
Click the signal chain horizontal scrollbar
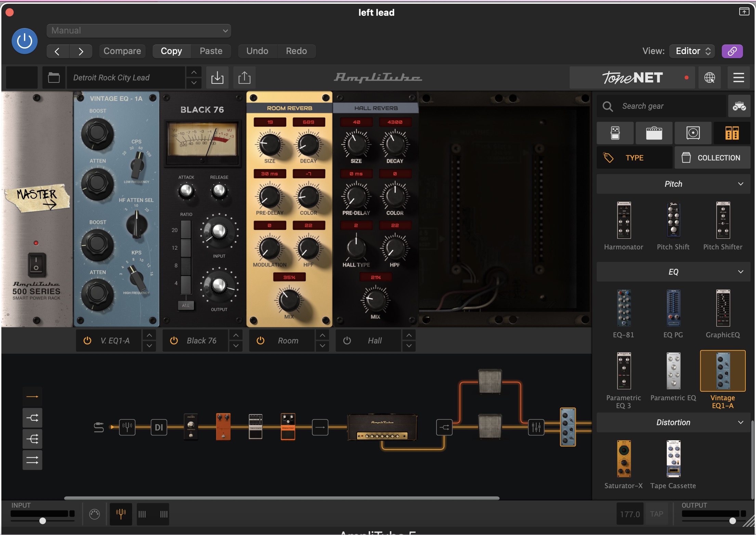282,498
